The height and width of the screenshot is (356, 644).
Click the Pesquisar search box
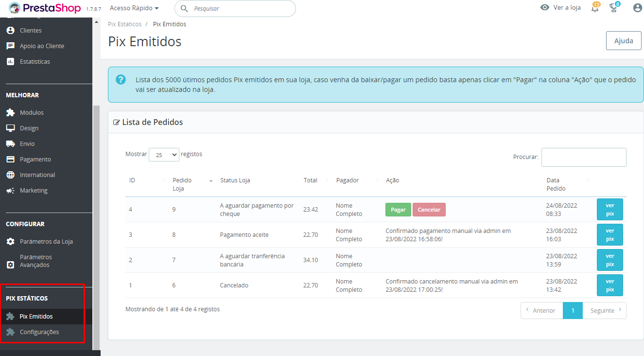point(235,8)
